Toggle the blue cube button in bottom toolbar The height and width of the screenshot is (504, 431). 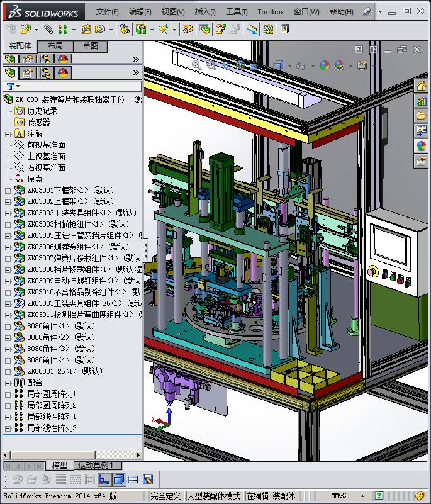pos(119,479)
